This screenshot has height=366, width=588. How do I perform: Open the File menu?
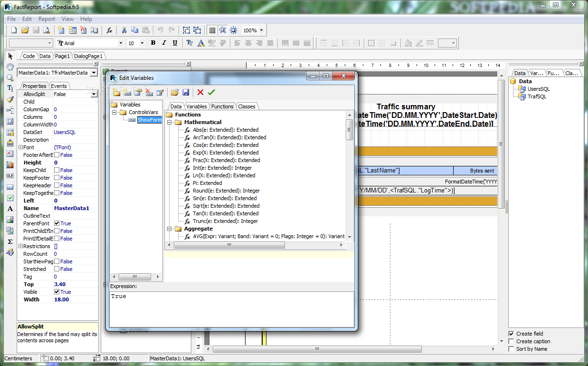[x=11, y=19]
